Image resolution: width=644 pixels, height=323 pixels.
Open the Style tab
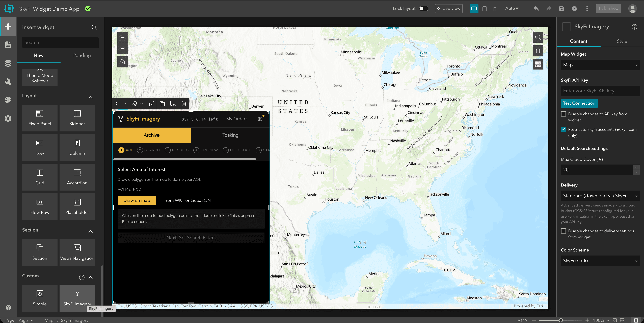622,41
